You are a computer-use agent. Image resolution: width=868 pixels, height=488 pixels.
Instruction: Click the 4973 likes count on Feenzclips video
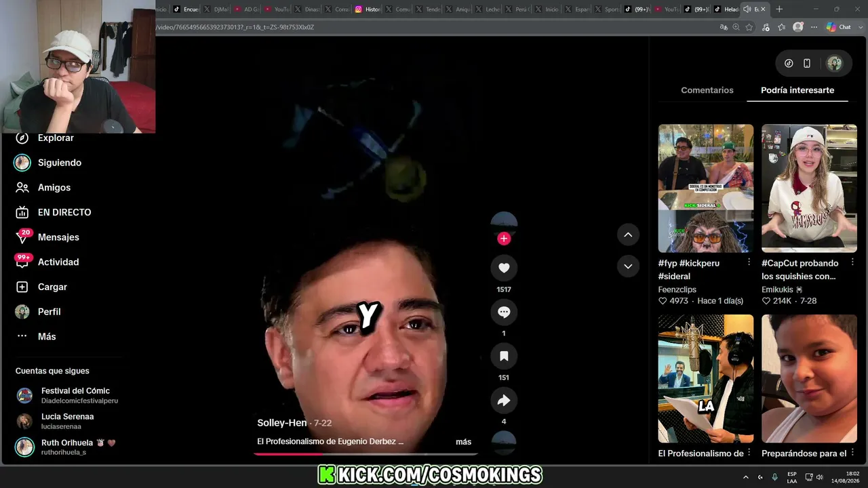pos(673,301)
